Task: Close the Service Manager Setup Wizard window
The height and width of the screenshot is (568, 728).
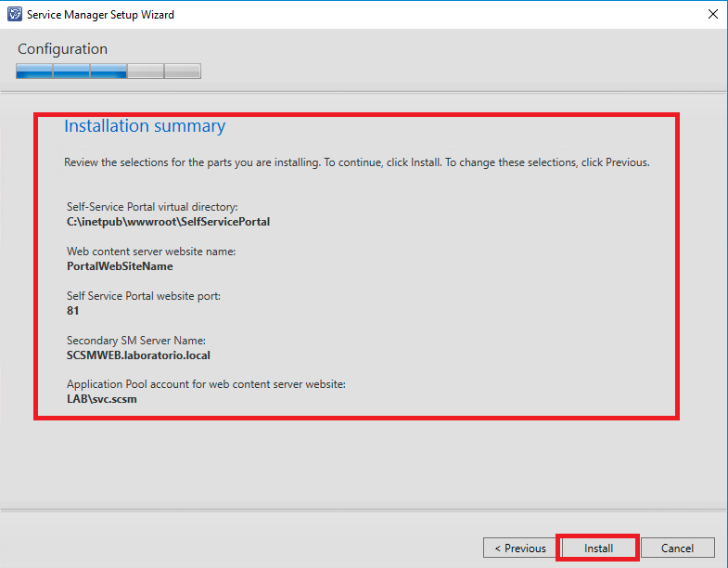Action: click(712, 15)
